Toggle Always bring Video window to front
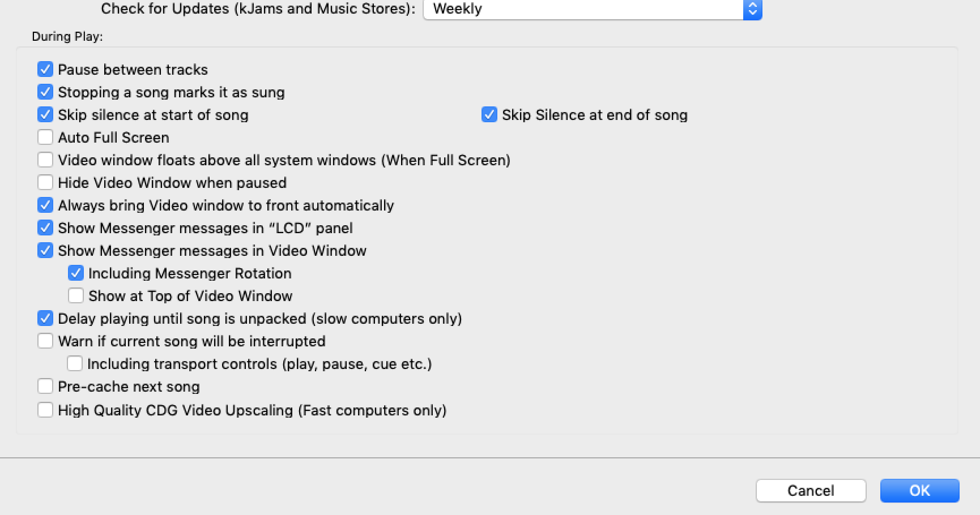Screen dimensions: 980x515 click(x=45, y=205)
